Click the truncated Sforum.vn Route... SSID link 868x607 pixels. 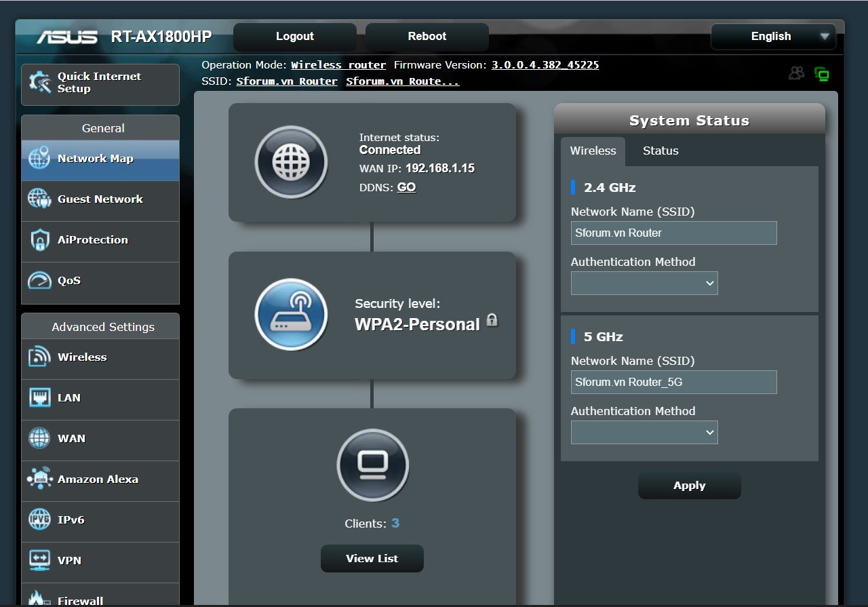(x=403, y=81)
